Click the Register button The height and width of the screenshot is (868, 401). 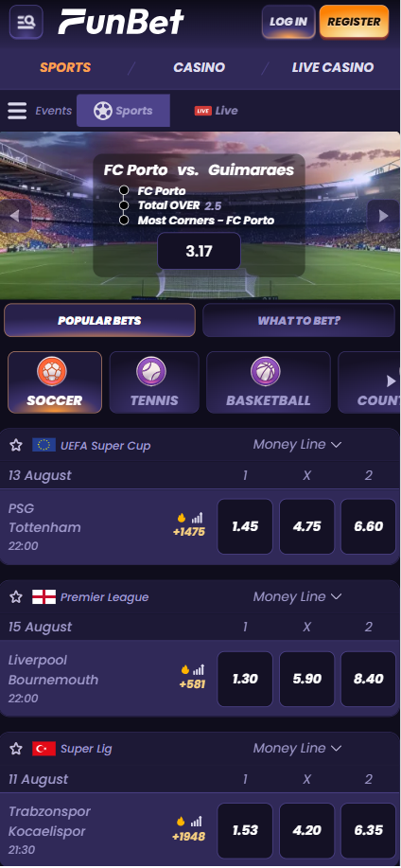coord(354,22)
